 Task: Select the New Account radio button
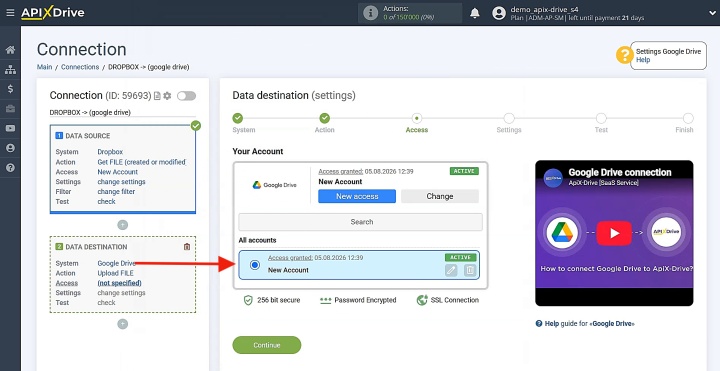click(255, 265)
